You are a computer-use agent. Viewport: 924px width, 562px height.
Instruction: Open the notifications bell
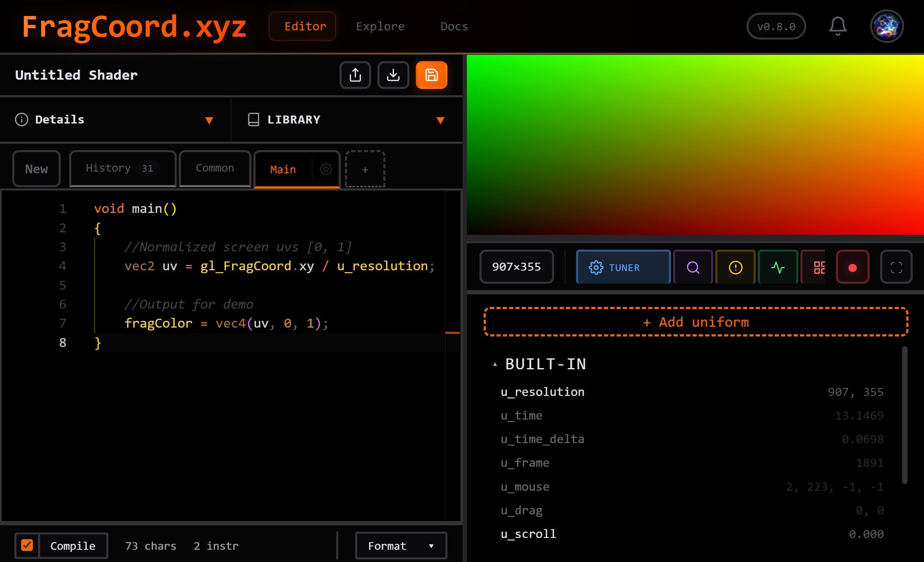[x=838, y=26]
